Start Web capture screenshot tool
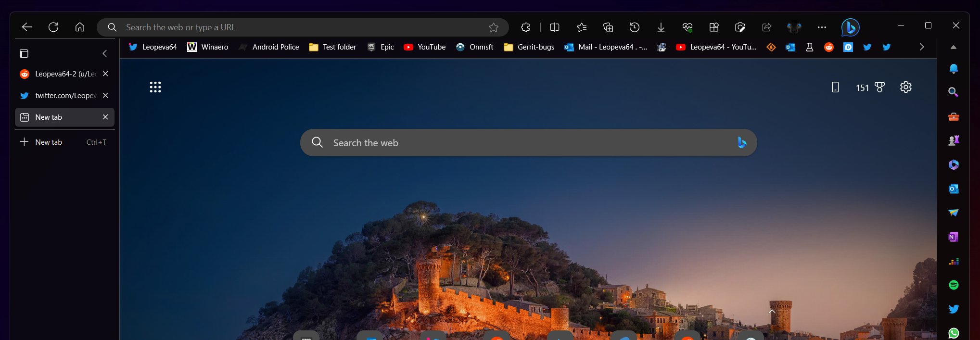980x340 pixels. coord(740,27)
